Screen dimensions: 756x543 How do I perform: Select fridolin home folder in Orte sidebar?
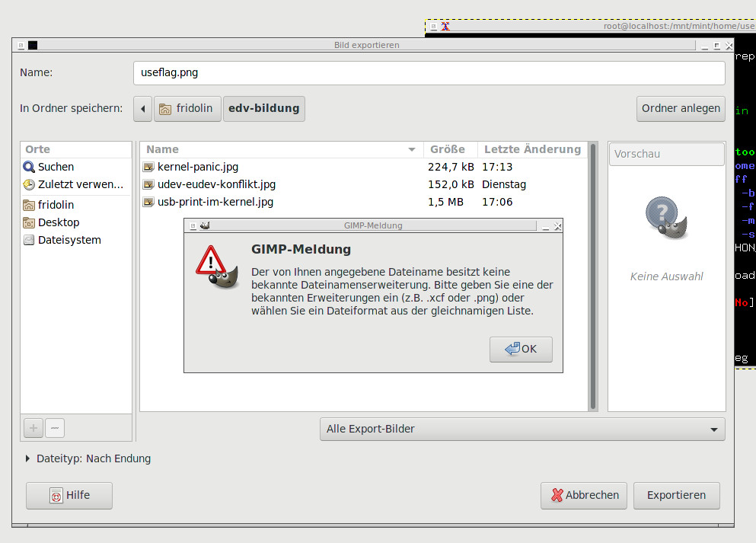(x=76, y=205)
